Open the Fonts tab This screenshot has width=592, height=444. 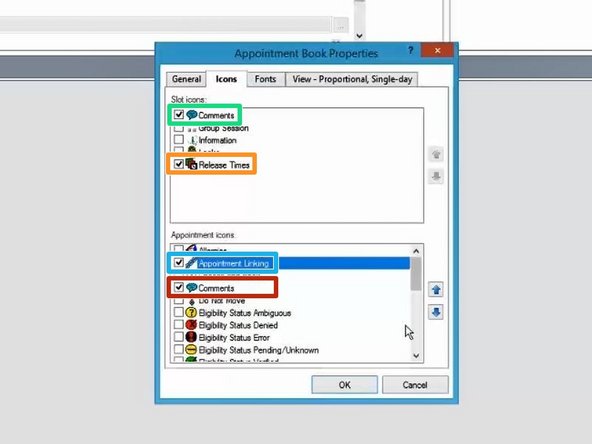(x=265, y=79)
